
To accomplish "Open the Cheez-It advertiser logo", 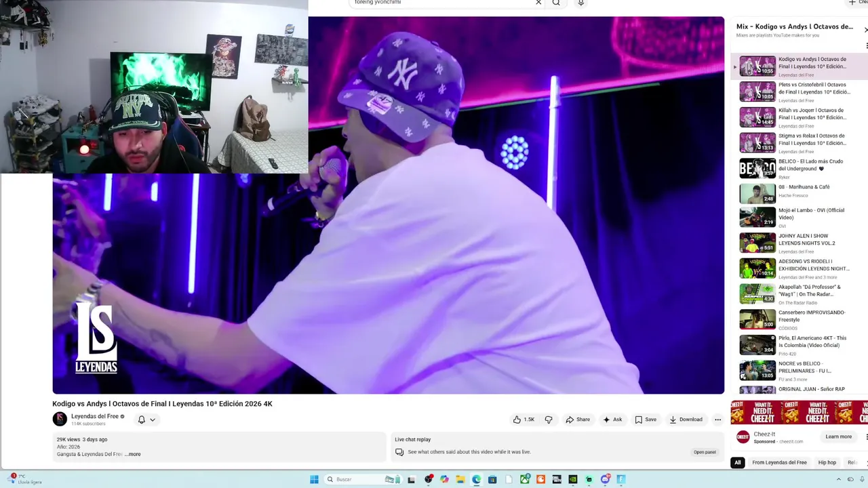I will pos(743,437).
